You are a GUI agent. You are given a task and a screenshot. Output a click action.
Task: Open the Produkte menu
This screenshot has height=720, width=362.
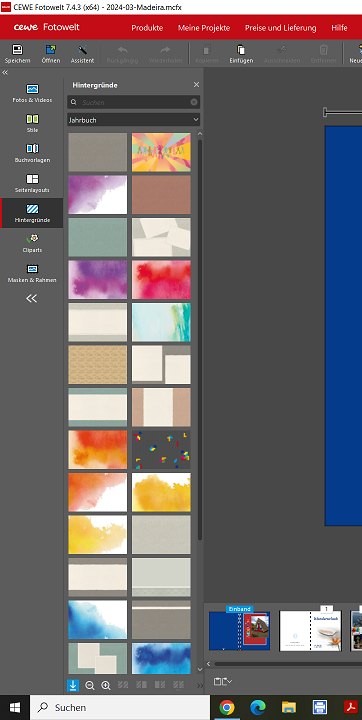pyautogui.click(x=147, y=28)
